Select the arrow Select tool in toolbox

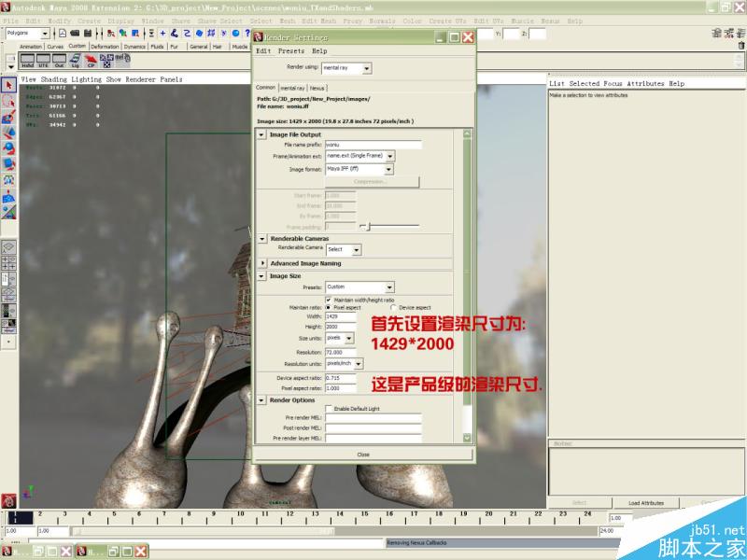coord(8,85)
